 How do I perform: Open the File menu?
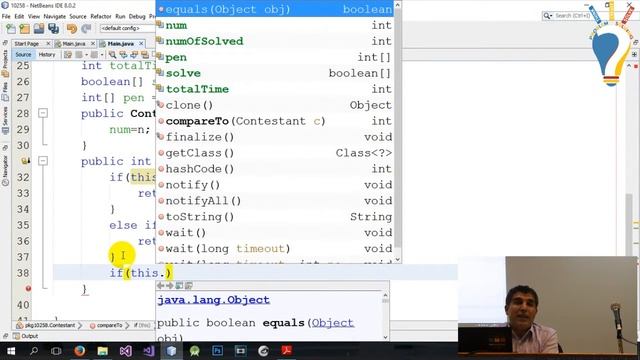6,16
